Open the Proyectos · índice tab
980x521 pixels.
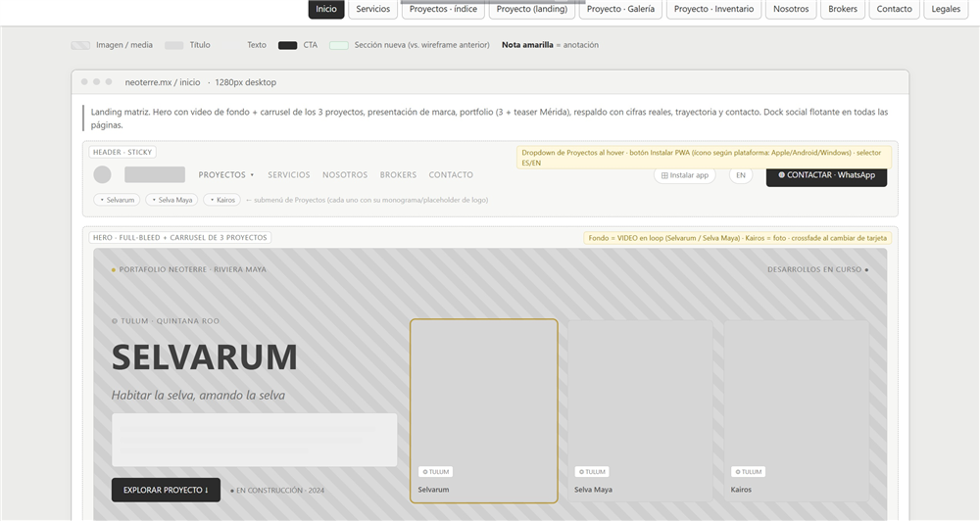[443, 10]
